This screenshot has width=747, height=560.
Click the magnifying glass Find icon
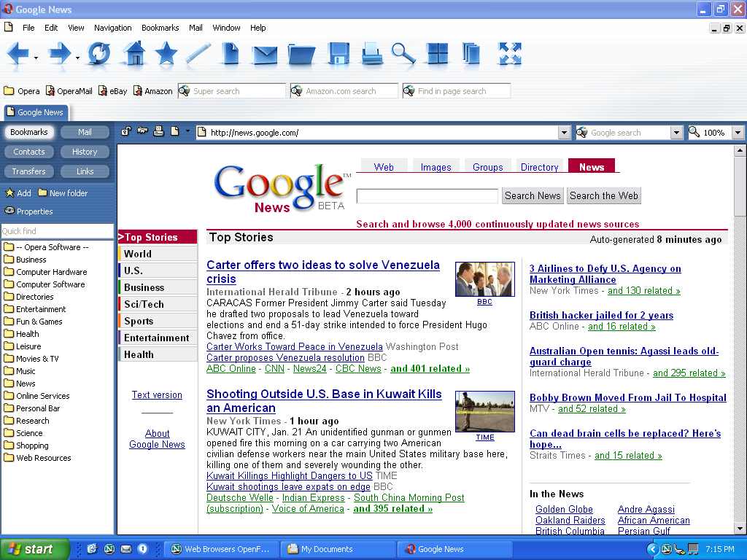pos(403,54)
